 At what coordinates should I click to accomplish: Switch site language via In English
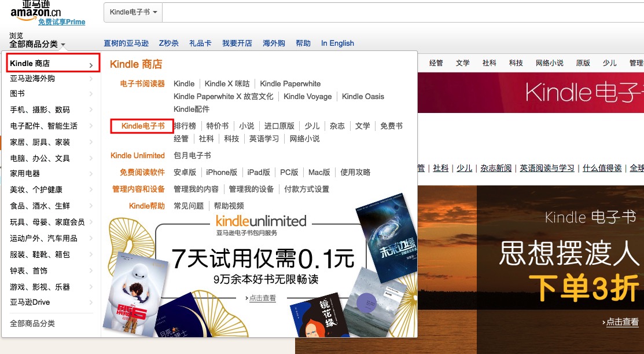click(337, 43)
